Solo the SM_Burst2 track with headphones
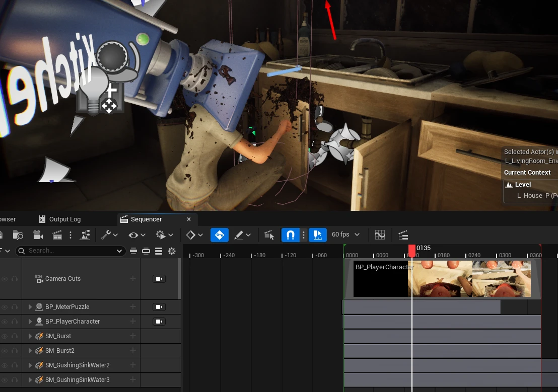The image size is (558, 392). click(15, 350)
